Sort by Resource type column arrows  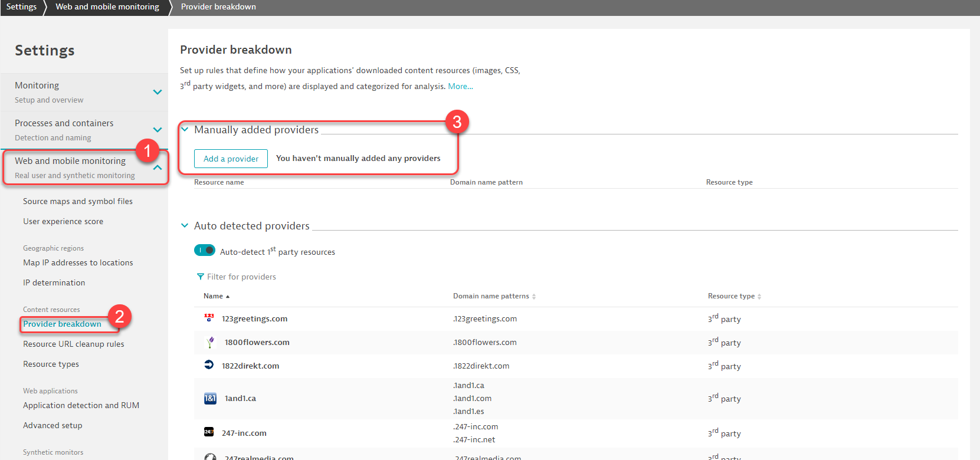[759, 297]
